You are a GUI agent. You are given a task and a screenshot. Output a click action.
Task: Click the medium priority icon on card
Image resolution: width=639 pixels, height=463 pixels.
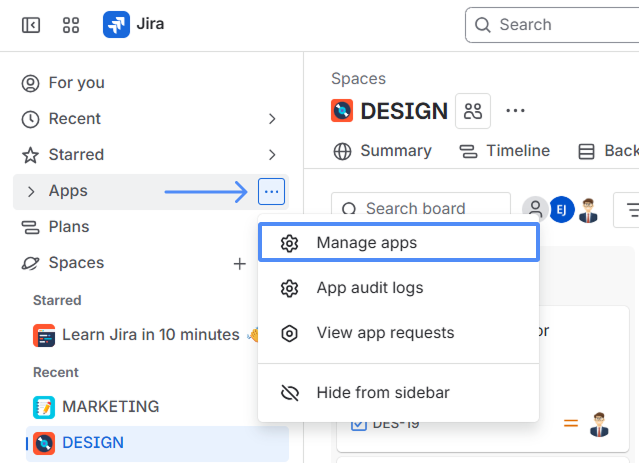(571, 423)
